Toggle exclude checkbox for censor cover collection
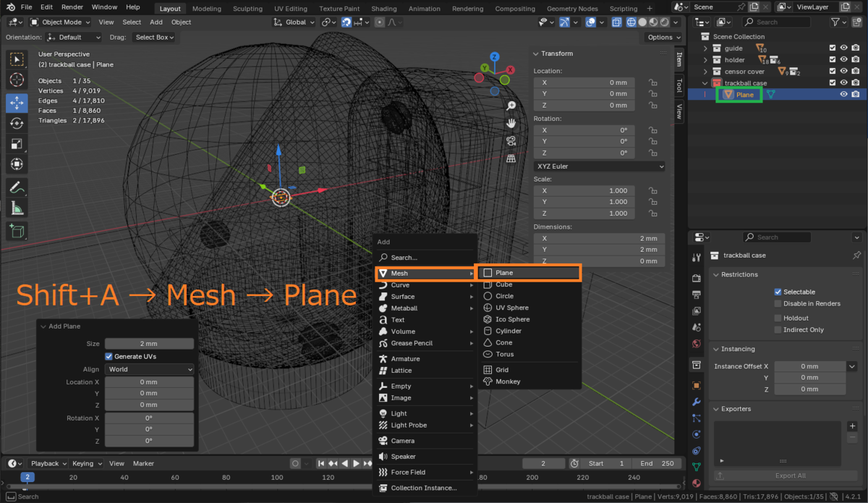The width and height of the screenshot is (868, 503). 833,72
